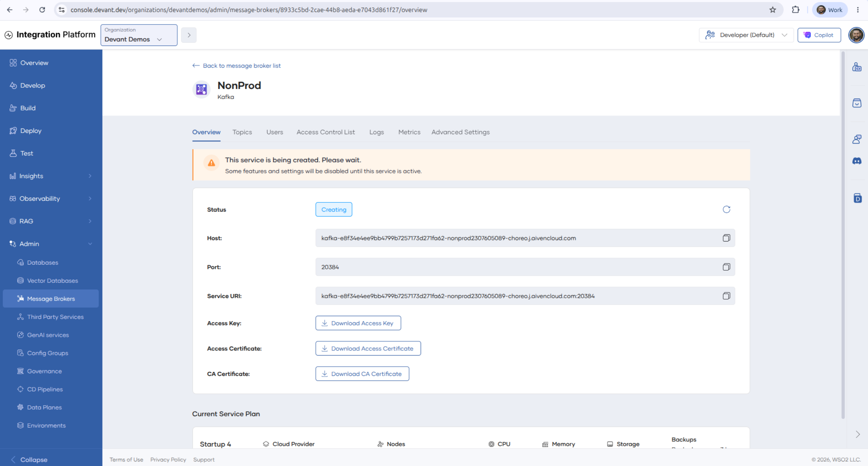This screenshot has height=466, width=868.
Task: Click Download Access Certificate button
Action: [368, 348]
